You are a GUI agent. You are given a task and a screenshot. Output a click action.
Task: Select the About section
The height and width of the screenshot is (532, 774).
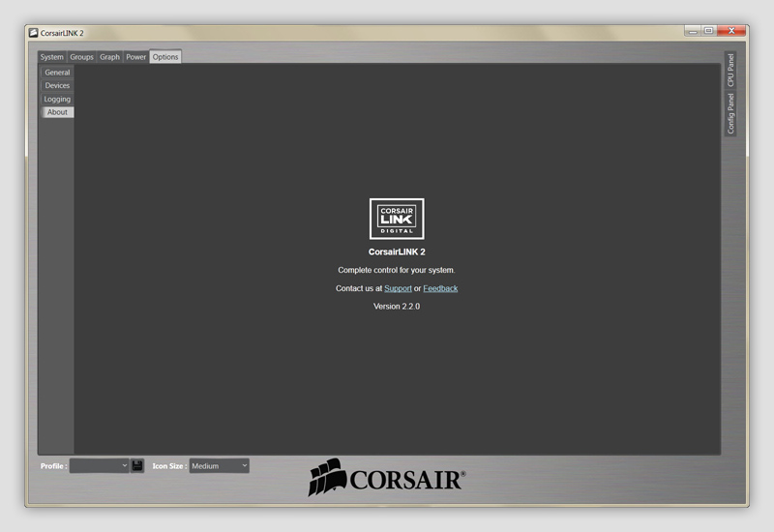click(x=57, y=112)
